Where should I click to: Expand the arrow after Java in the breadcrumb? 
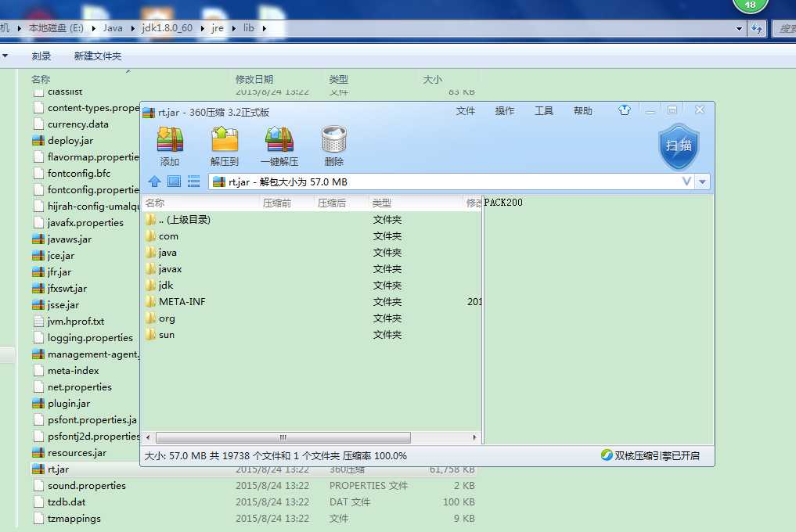[x=132, y=28]
